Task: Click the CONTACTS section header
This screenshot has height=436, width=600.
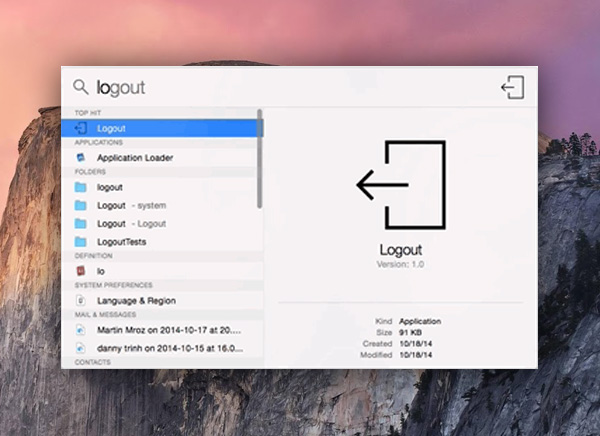Action: point(93,362)
